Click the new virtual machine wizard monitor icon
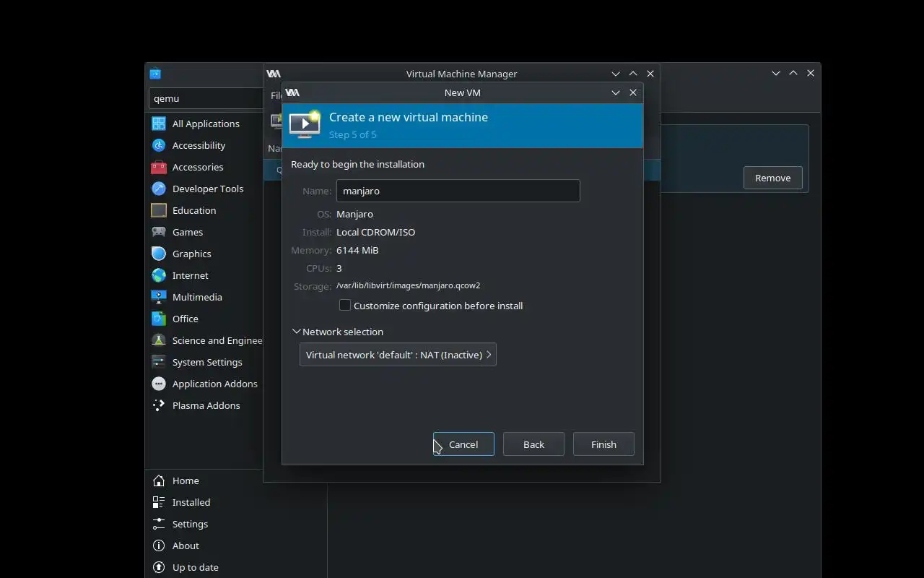This screenshot has height=578, width=924. click(x=305, y=124)
